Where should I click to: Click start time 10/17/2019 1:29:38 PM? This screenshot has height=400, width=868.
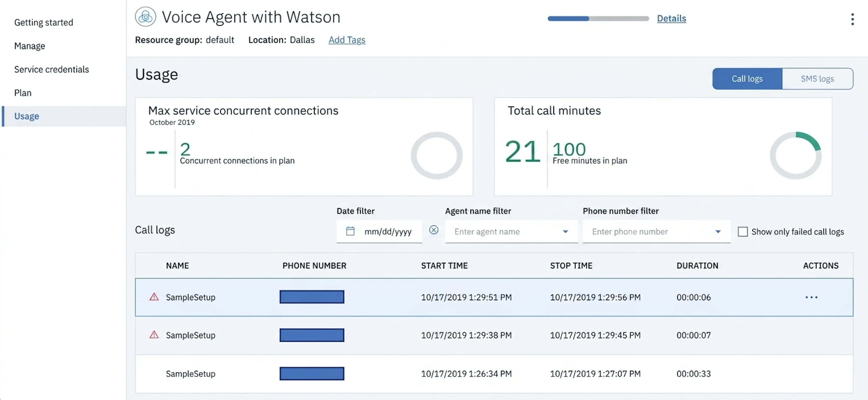click(466, 335)
